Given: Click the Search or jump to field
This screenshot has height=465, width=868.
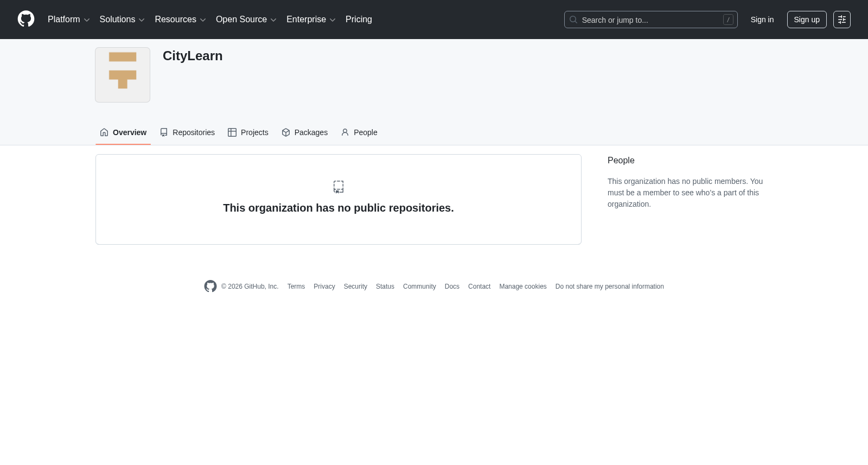Looking at the screenshot, I should tap(651, 20).
